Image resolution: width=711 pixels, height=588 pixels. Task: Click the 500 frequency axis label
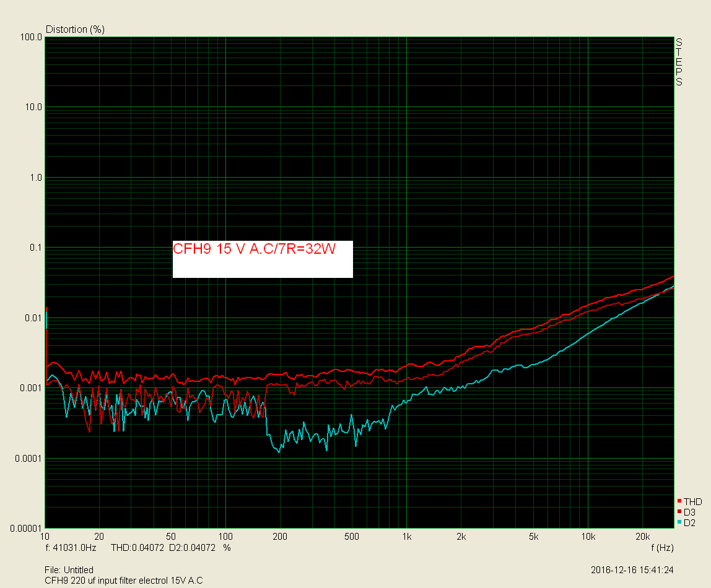[351, 537]
